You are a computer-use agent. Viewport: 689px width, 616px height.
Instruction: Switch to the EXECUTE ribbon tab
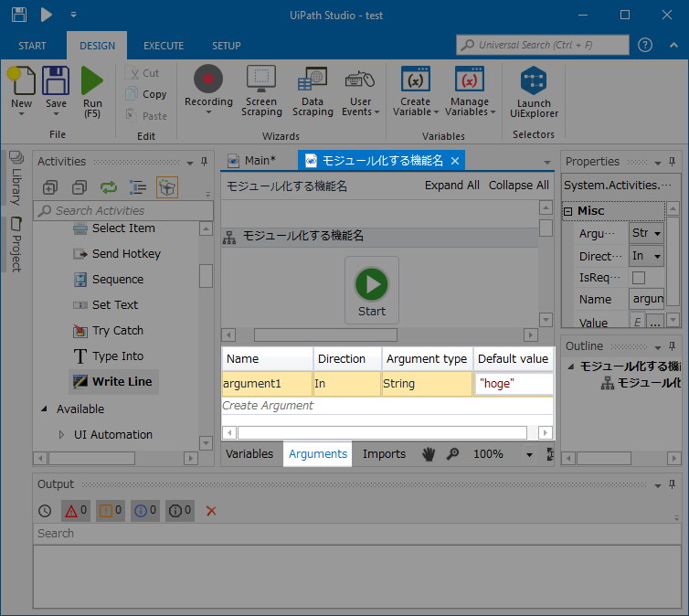point(164,46)
